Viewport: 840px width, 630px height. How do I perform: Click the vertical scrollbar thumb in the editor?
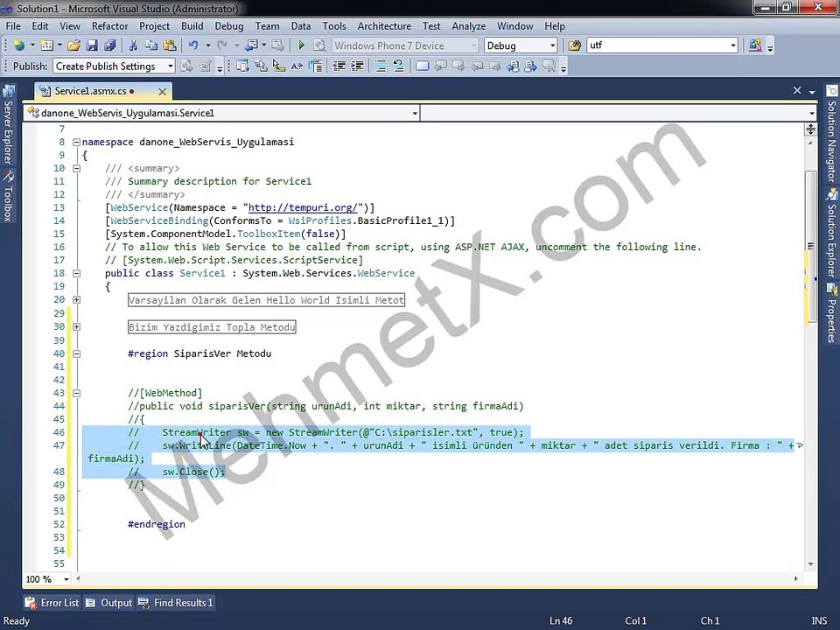tap(810, 247)
